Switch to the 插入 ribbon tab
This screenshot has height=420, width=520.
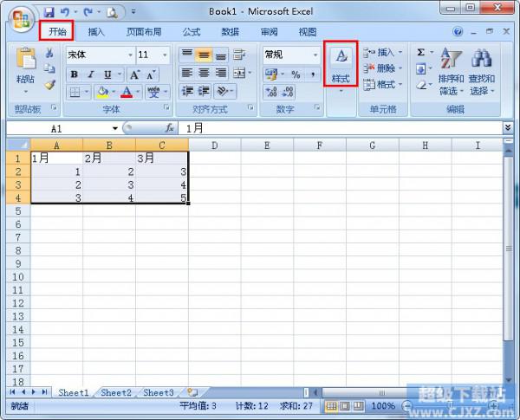96,32
